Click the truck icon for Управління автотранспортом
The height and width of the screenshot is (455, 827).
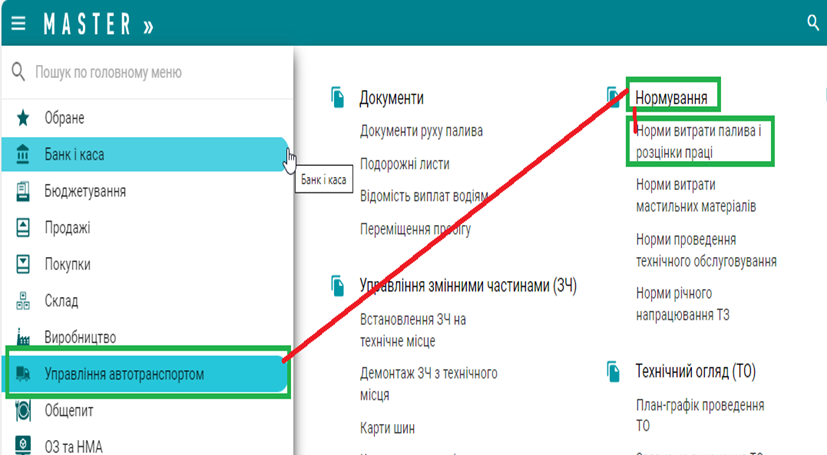tap(24, 374)
